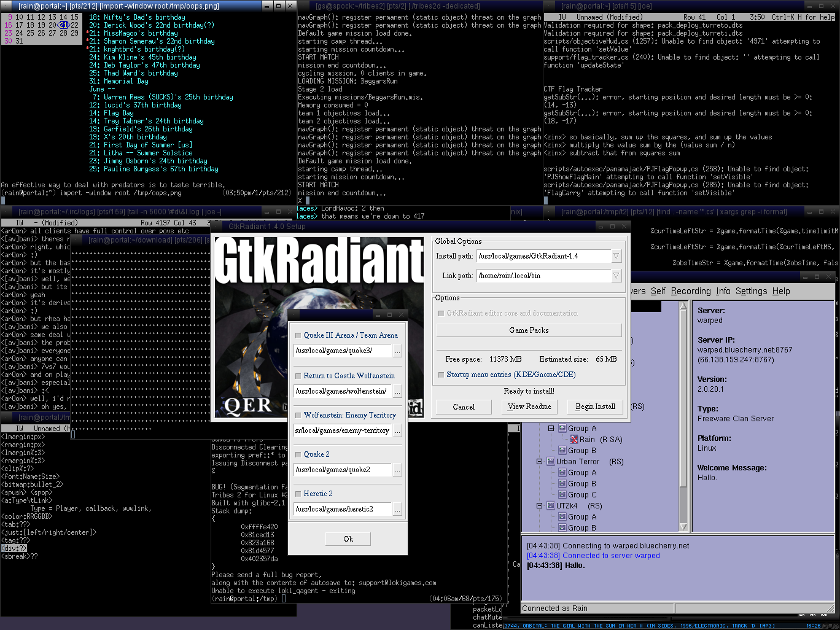Open the Help menu in TeamSpeak
The width and height of the screenshot is (840, 630).
pos(781,291)
